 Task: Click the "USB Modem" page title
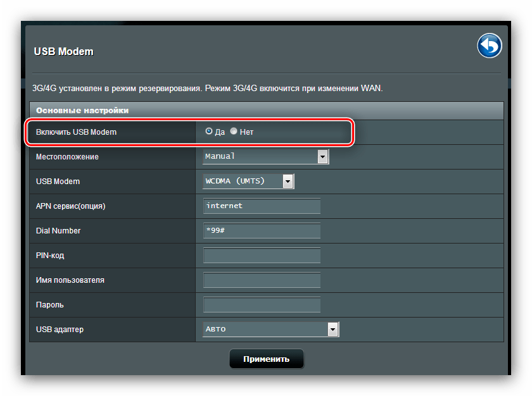click(x=63, y=52)
